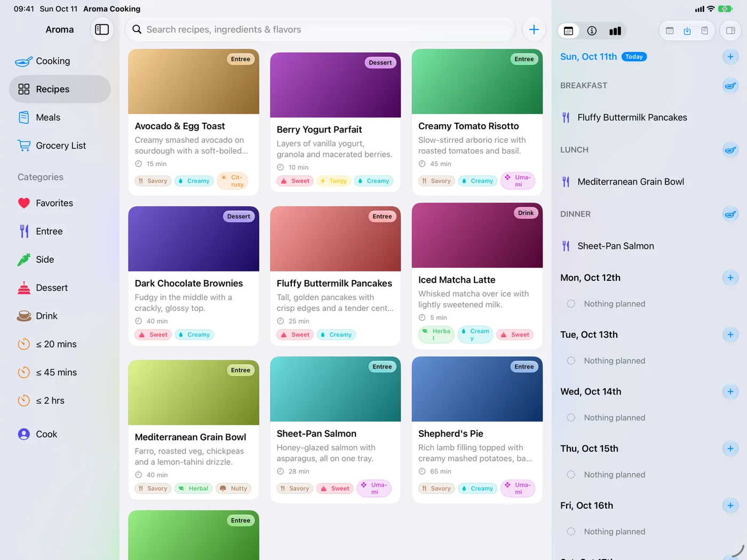
Task: Click the Wi-Fi status icon
Action: click(711, 9)
